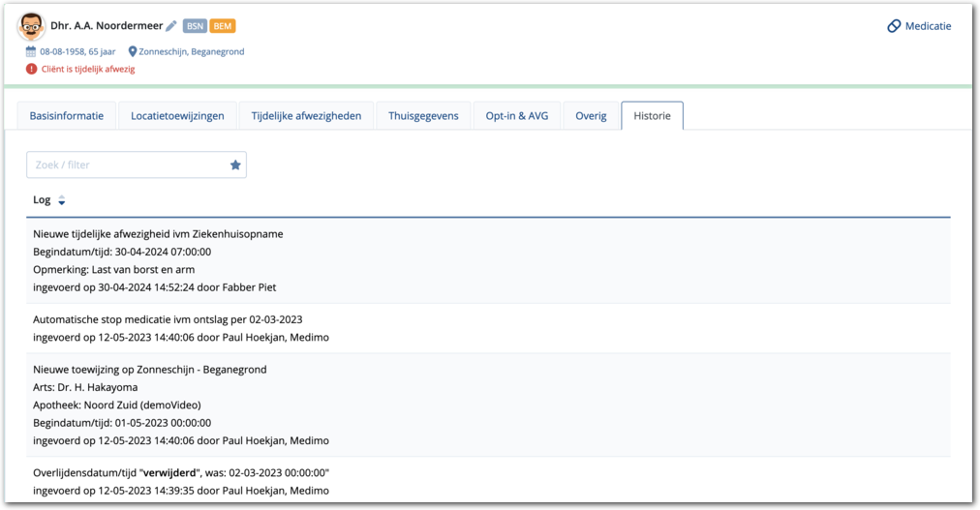The width and height of the screenshot is (980, 510).
Task: Focus the Zoek / filter search field
Action: (126, 165)
